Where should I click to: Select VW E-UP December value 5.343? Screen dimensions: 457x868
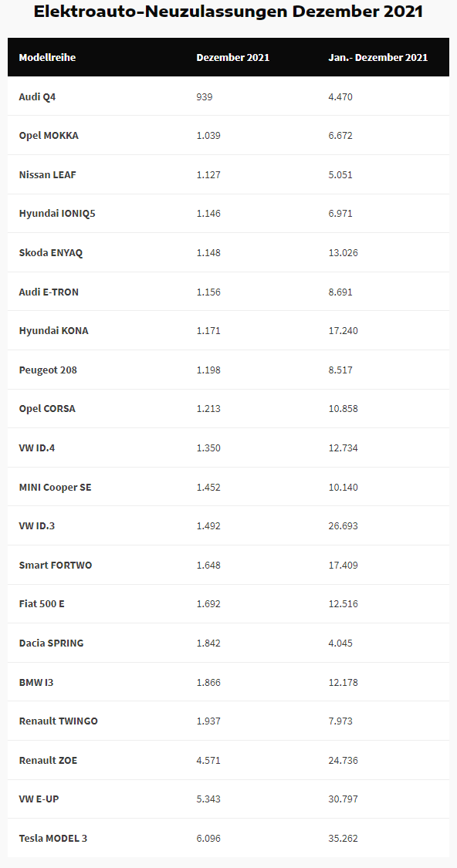208,799
